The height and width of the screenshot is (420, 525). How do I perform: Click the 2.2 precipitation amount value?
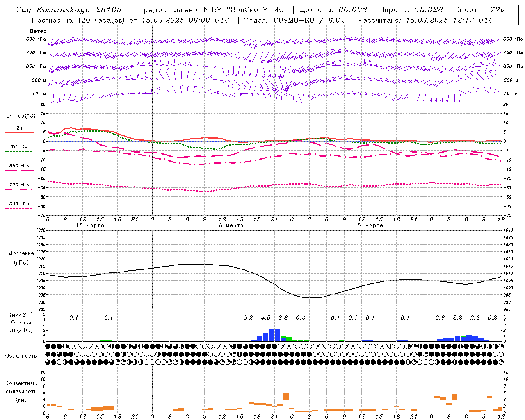tap(457, 317)
